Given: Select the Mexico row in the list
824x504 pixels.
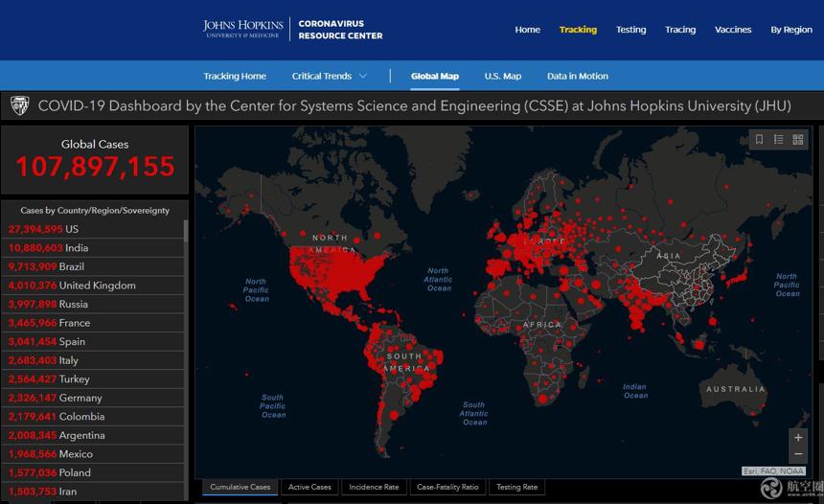Looking at the screenshot, I should (x=93, y=454).
